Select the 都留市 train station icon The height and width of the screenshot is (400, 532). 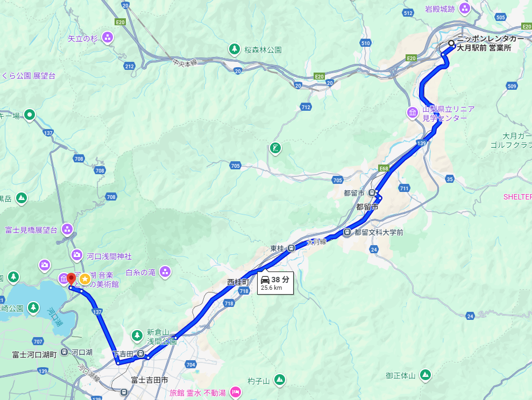click(372, 193)
